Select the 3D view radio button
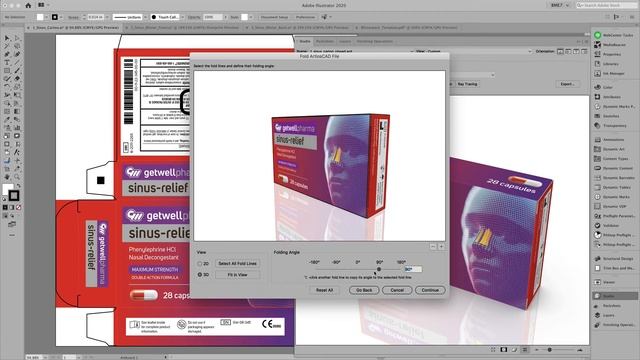640x360 pixels. (200, 275)
